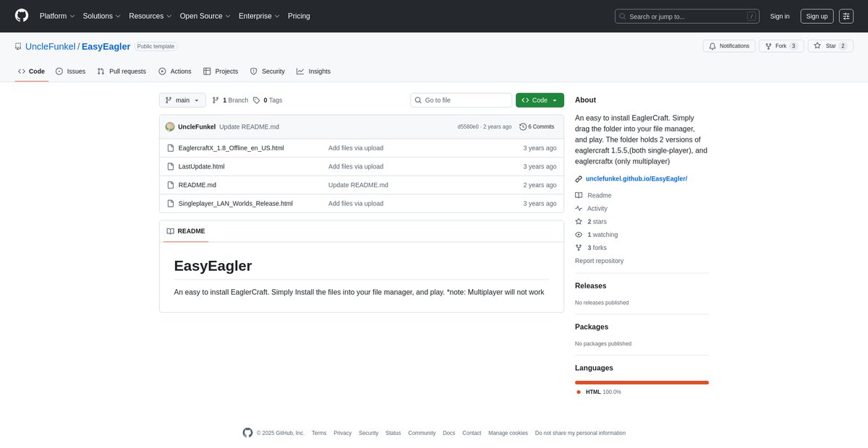The height and width of the screenshot is (448, 868).
Task: Open the EasyEagler repository name link
Action: pos(106,46)
